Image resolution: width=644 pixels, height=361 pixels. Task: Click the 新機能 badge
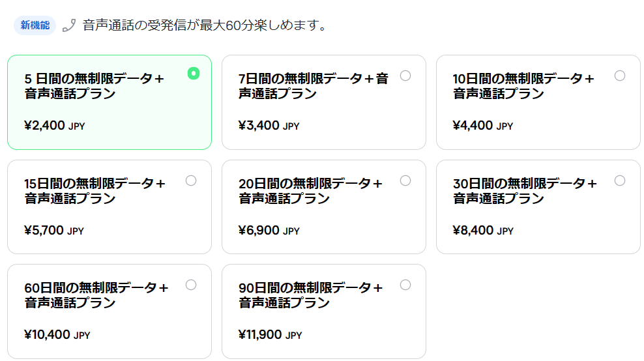pos(35,25)
